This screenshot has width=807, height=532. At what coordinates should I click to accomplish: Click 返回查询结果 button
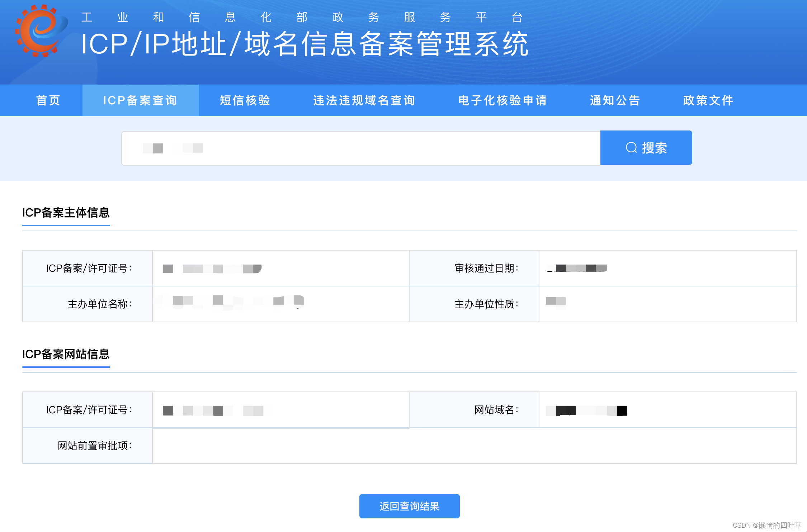[x=409, y=506]
